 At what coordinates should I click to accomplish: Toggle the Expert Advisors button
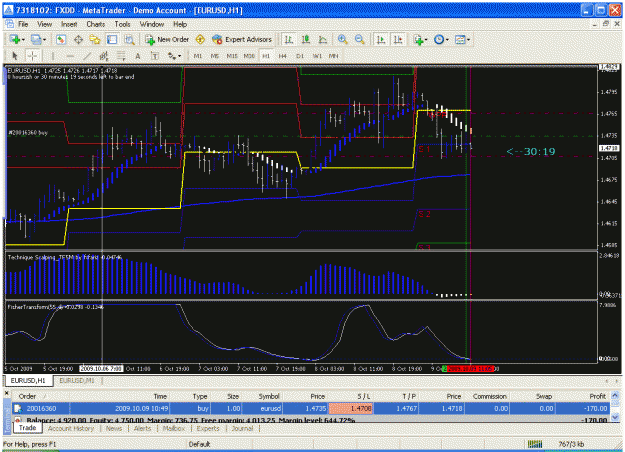pos(242,39)
